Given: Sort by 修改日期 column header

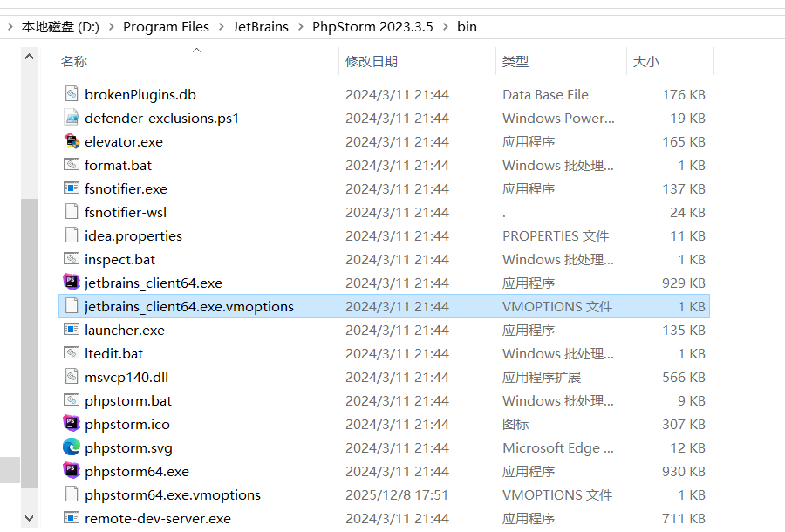Looking at the screenshot, I should 372,61.
